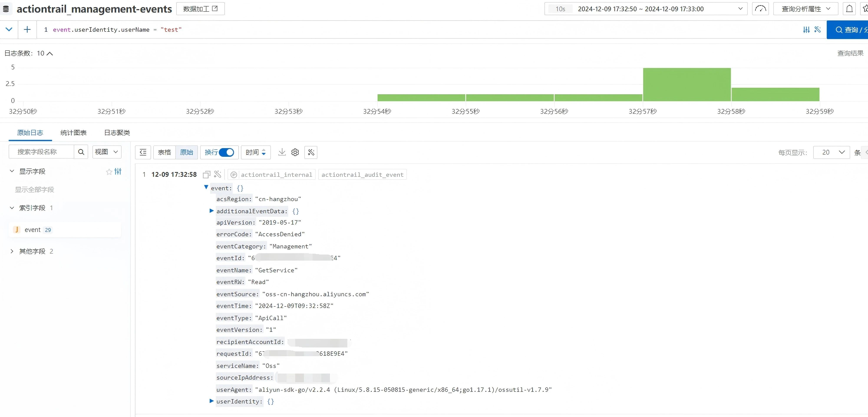
Task: Open field settings sliders icon in 显示字段
Action: click(118, 172)
